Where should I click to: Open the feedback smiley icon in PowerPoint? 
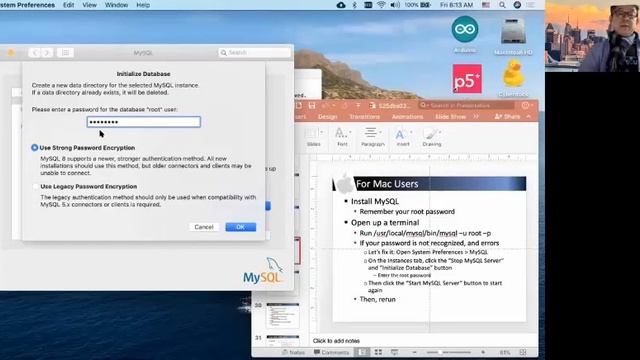(526, 105)
